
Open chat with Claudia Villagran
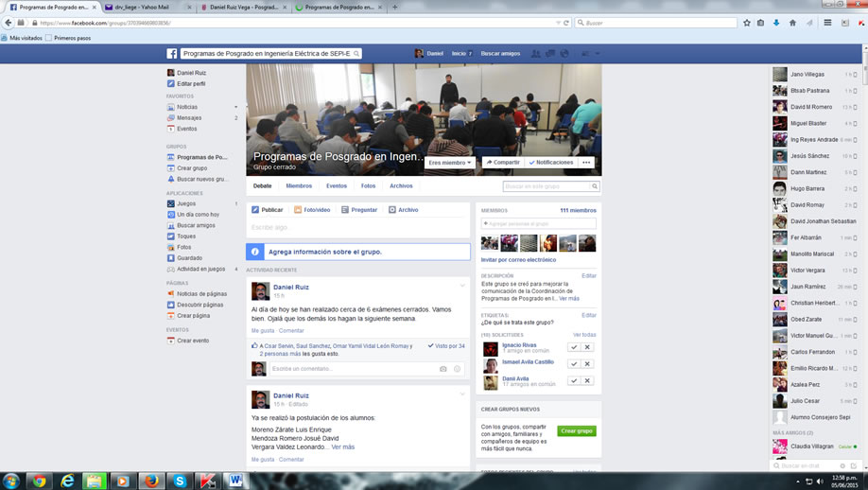[815, 446]
